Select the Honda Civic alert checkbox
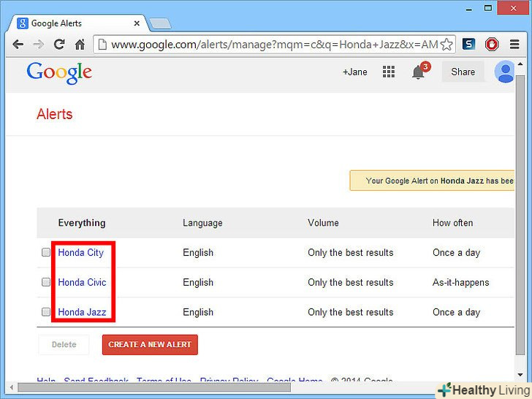 [x=46, y=282]
